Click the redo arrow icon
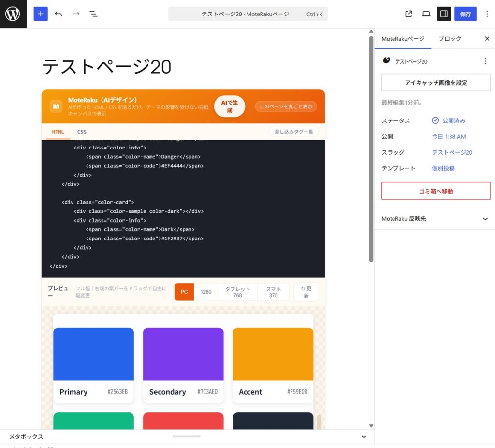Viewport: 495px width, 448px height. pyautogui.click(x=76, y=14)
